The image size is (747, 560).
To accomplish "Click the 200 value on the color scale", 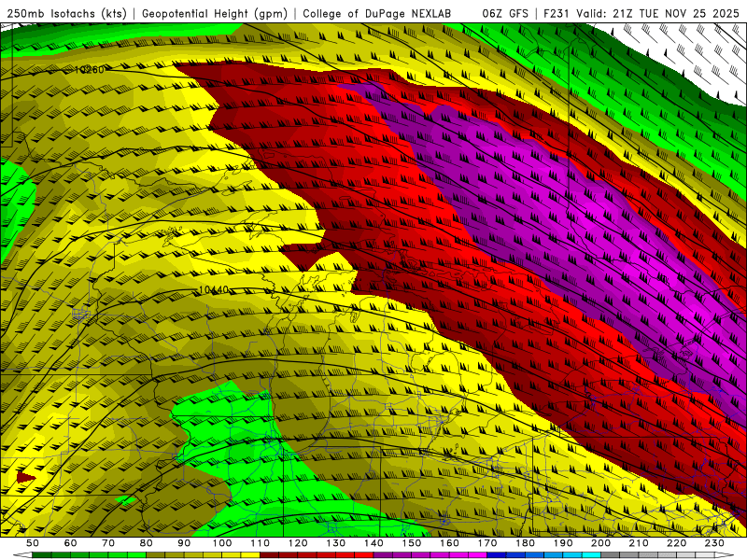I will click(600, 543).
